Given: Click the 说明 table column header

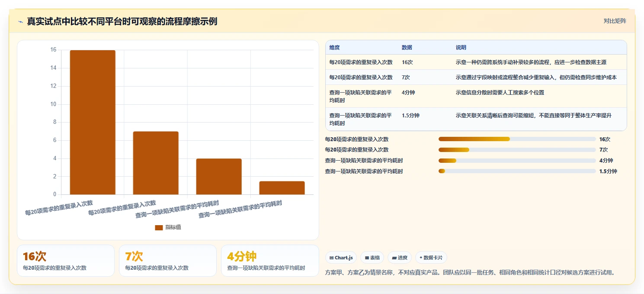Looking at the screenshot, I should [x=461, y=48].
